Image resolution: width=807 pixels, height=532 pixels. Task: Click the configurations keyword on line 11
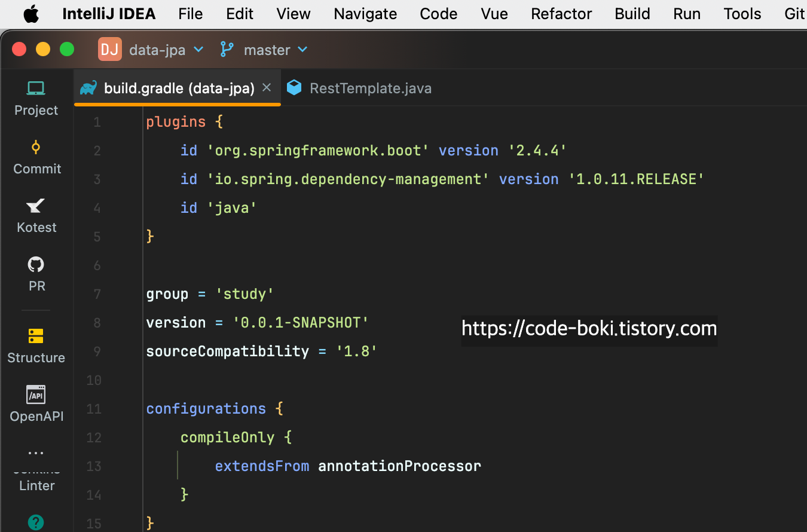[206, 409]
